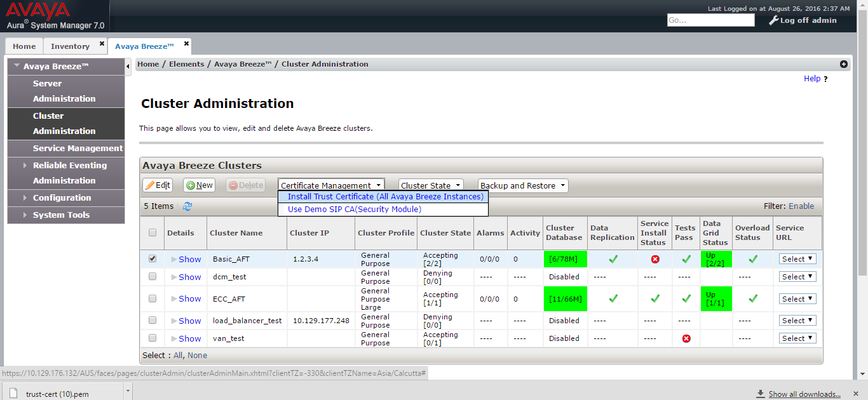The width and height of the screenshot is (868, 400).
Task: Click the red Service Install Status error icon
Action: (x=655, y=259)
